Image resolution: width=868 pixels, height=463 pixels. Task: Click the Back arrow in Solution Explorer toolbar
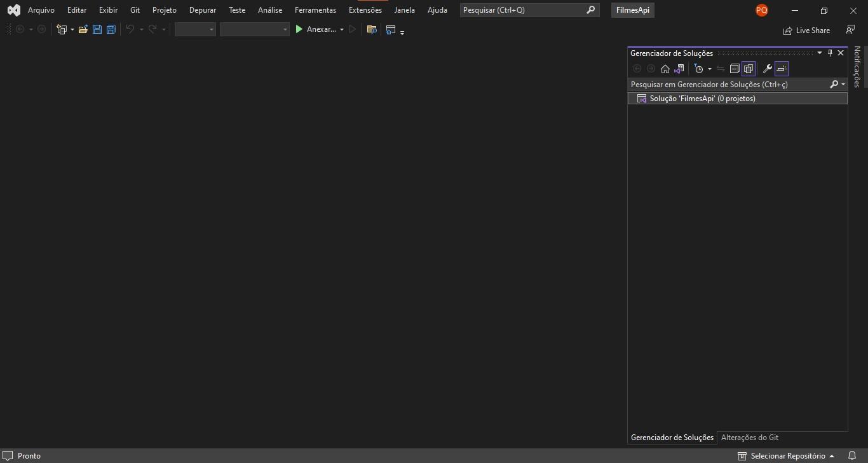(x=637, y=69)
